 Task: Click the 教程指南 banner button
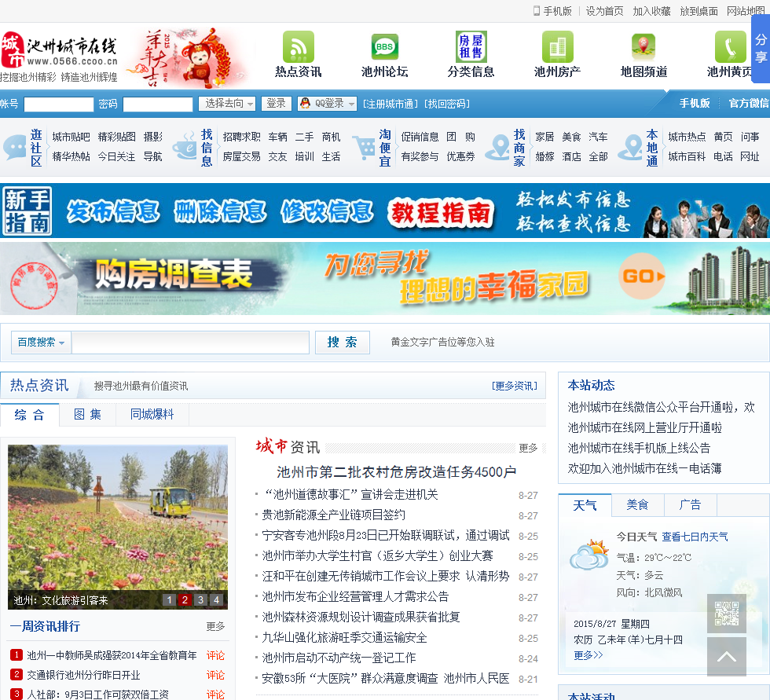tap(441, 213)
